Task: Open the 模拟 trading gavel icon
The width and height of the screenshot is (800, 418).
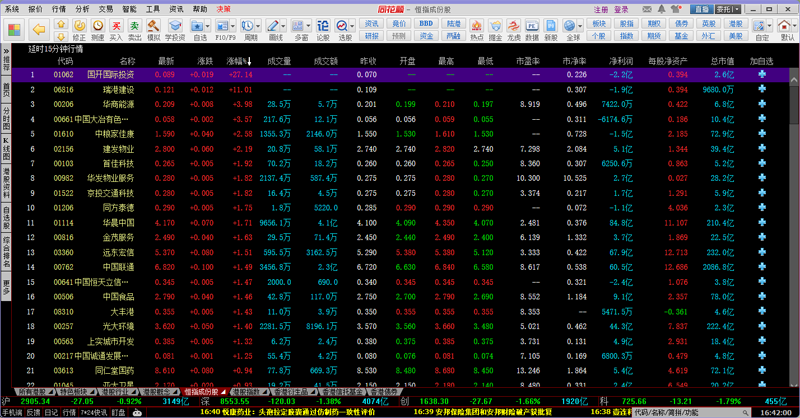Action: click(x=152, y=25)
